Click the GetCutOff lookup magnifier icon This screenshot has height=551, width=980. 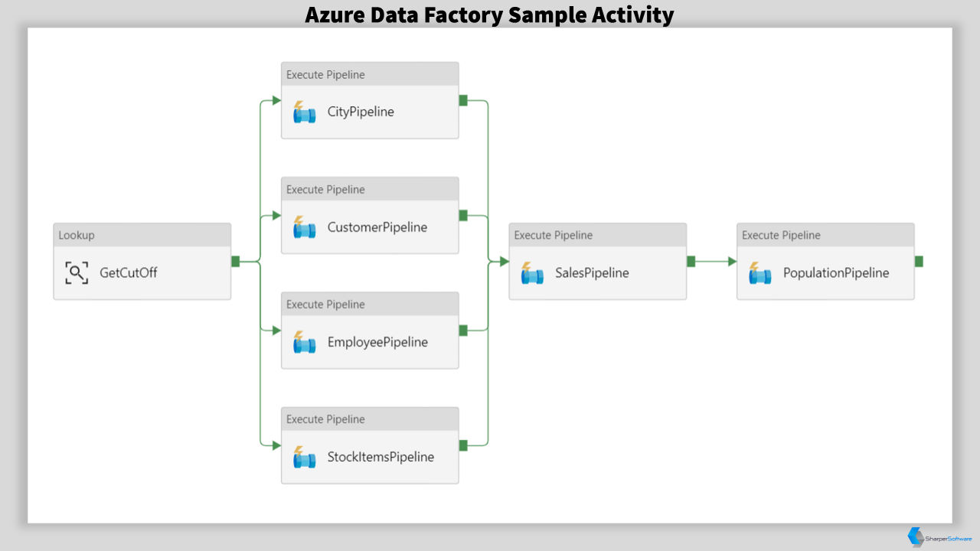coord(77,272)
